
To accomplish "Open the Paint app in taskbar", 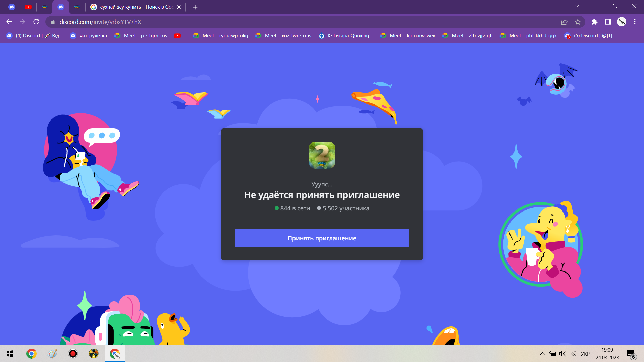I will [x=52, y=354].
